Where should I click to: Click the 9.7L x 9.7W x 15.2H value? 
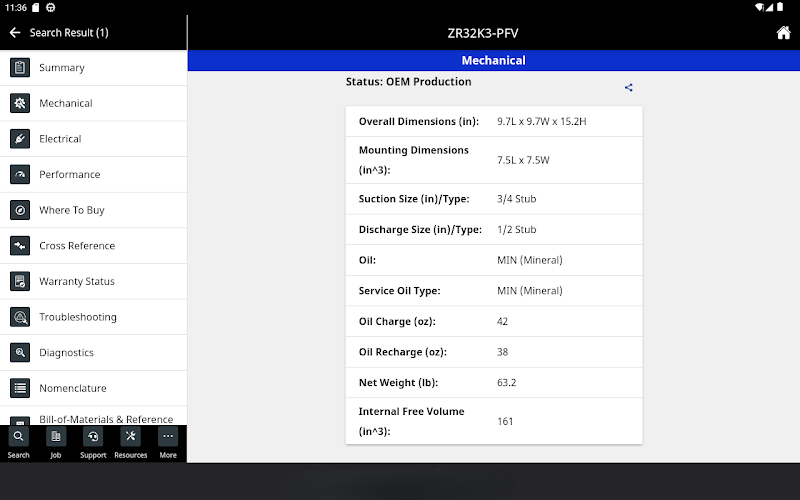pos(541,121)
